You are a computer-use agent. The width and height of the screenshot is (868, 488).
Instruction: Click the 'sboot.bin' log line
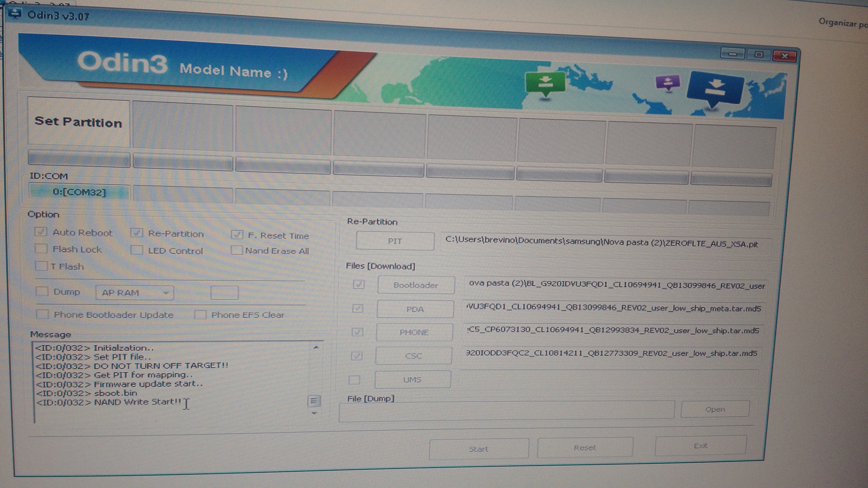pos(86,393)
